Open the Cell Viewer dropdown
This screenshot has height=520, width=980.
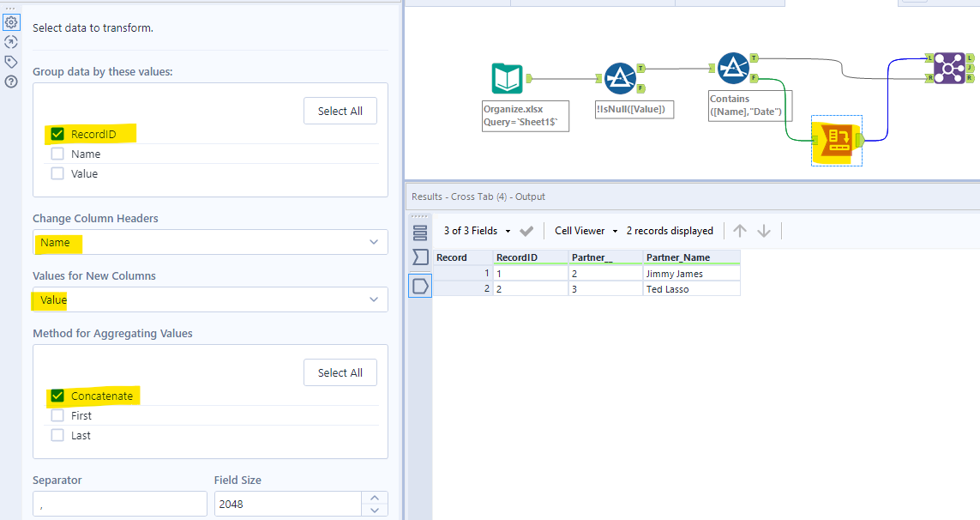[x=584, y=230]
